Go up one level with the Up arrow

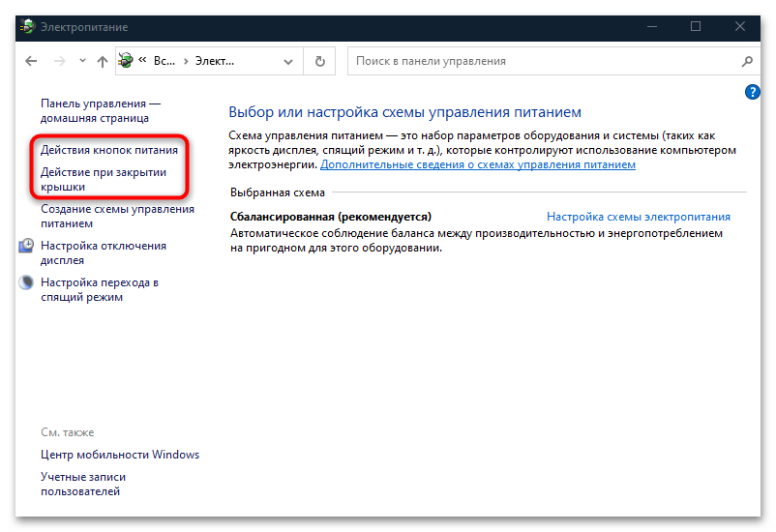(x=103, y=61)
